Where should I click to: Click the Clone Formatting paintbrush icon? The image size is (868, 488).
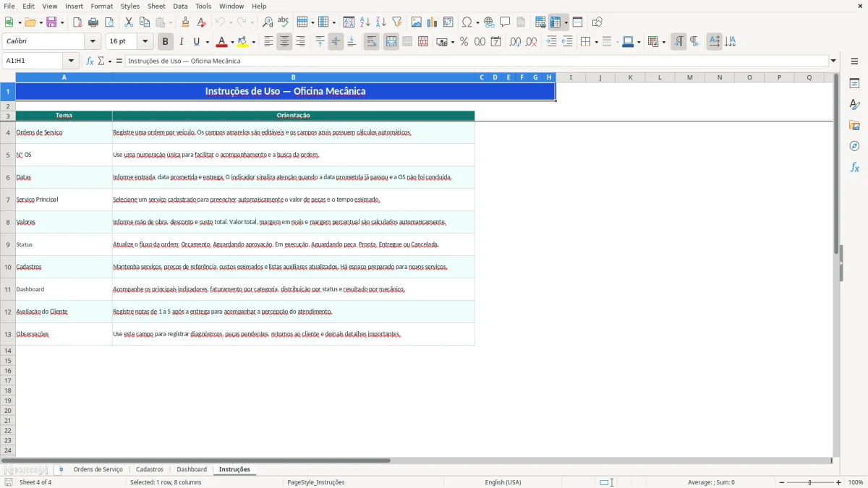[x=185, y=22]
